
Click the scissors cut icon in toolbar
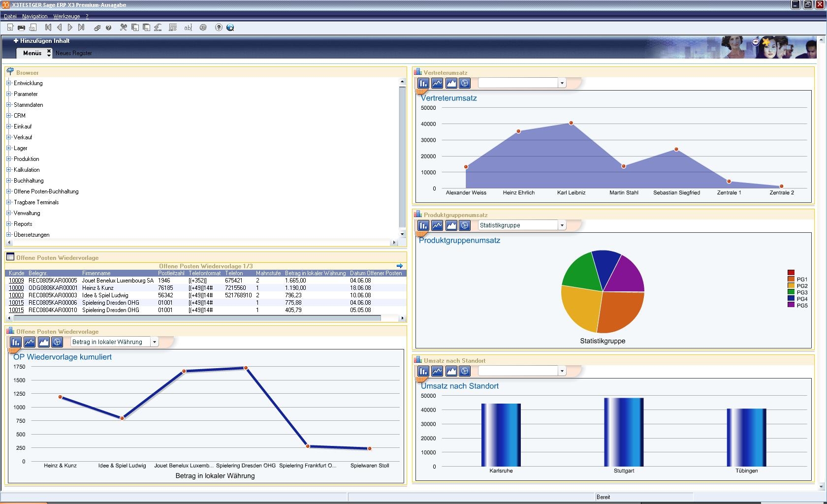[123, 28]
